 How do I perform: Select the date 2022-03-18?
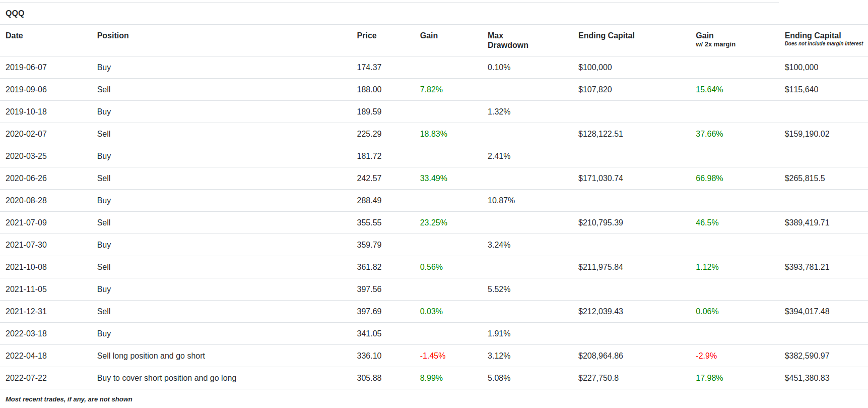[26, 334]
